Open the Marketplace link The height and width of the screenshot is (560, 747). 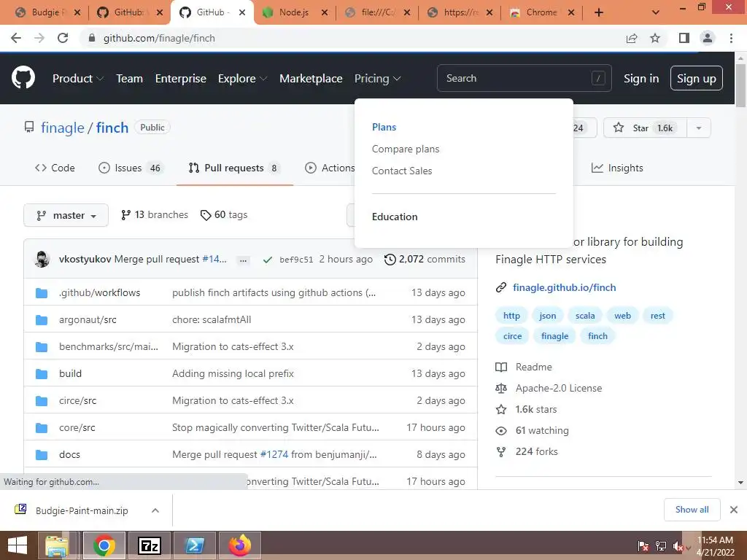[x=311, y=79]
